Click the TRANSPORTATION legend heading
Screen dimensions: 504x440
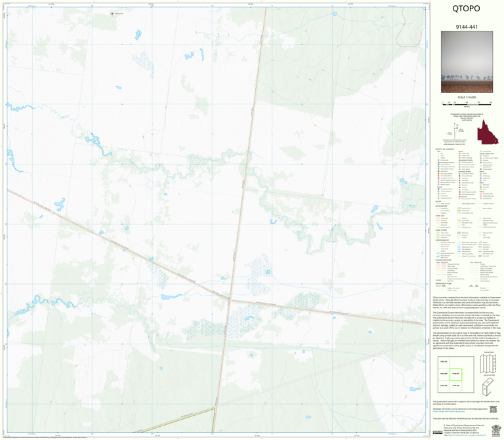tap(444, 260)
